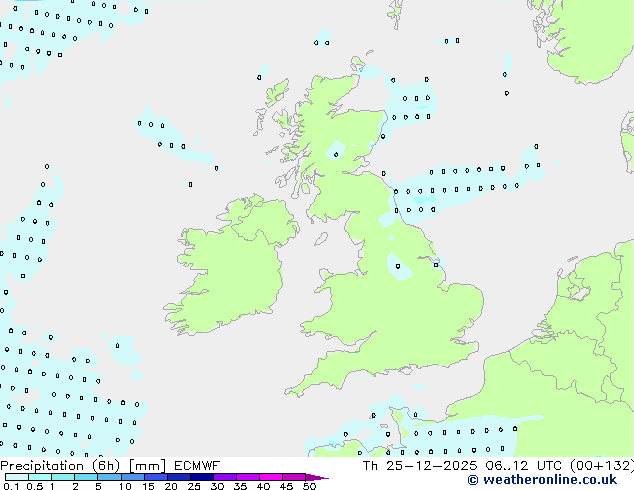Click the 10–15 mm legend color swatch
This screenshot has height=490, width=634.
tap(132, 477)
